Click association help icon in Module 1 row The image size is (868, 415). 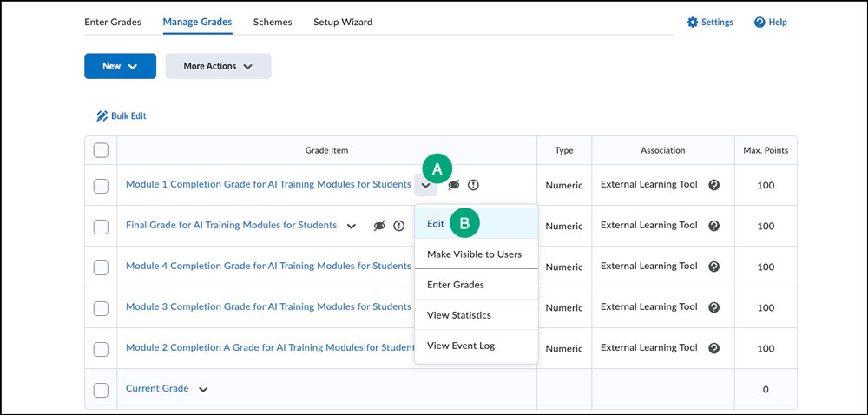click(714, 185)
